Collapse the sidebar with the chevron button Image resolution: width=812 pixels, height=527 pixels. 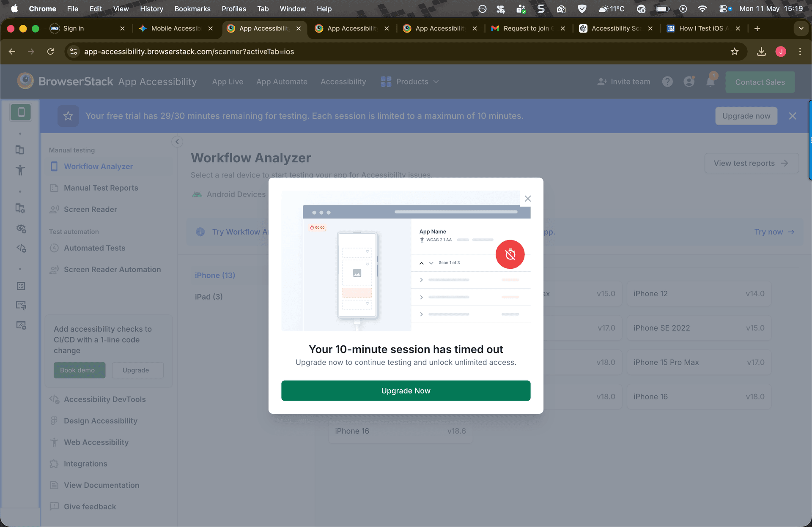(x=177, y=142)
